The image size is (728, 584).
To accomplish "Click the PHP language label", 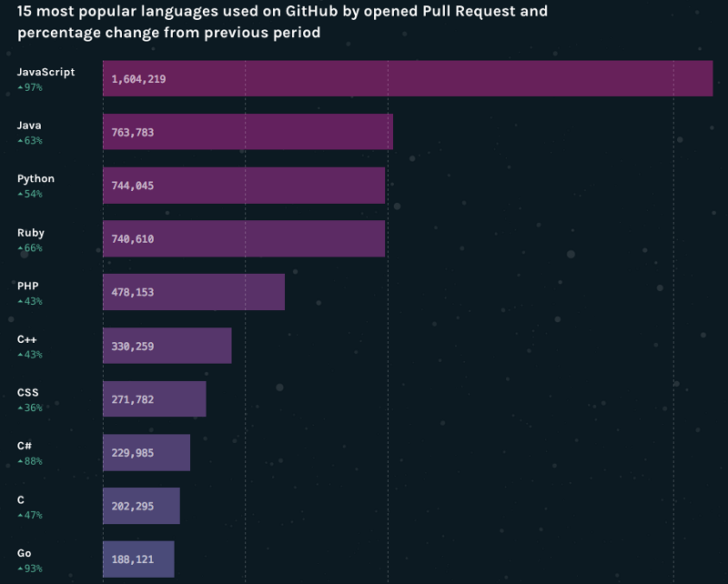I will (28, 286).
